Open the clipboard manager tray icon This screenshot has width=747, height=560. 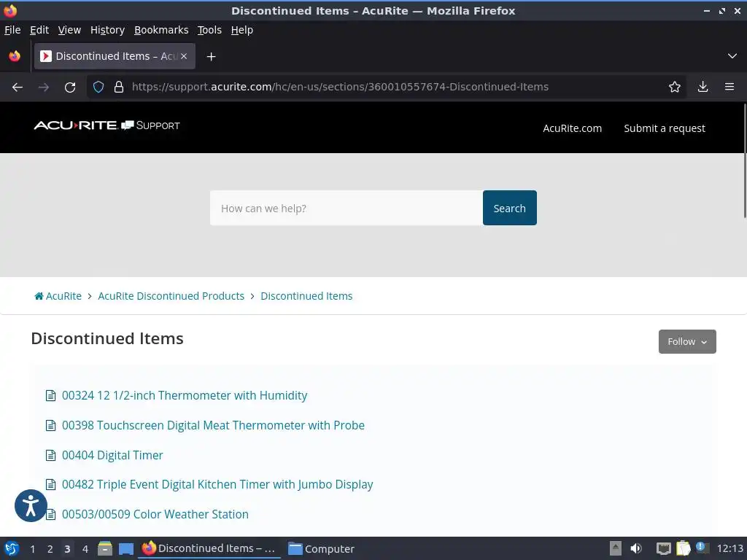click(x=683, y=548)
